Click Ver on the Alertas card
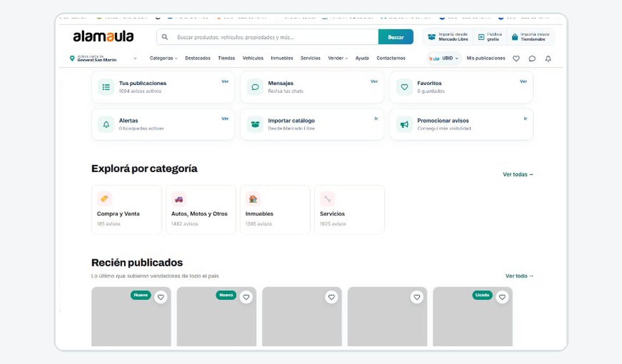Viewport: 622px width, 364px height. coord(225,119)
